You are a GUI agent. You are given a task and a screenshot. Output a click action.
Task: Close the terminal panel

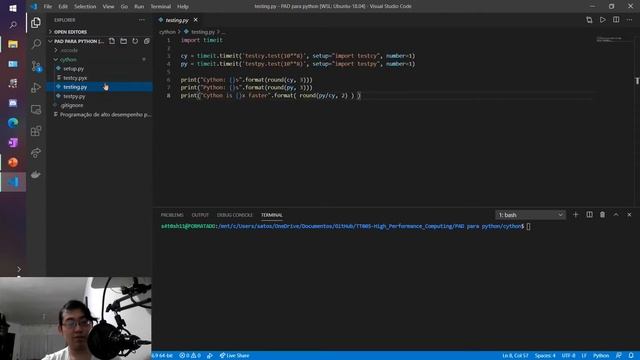click(629, 215)
